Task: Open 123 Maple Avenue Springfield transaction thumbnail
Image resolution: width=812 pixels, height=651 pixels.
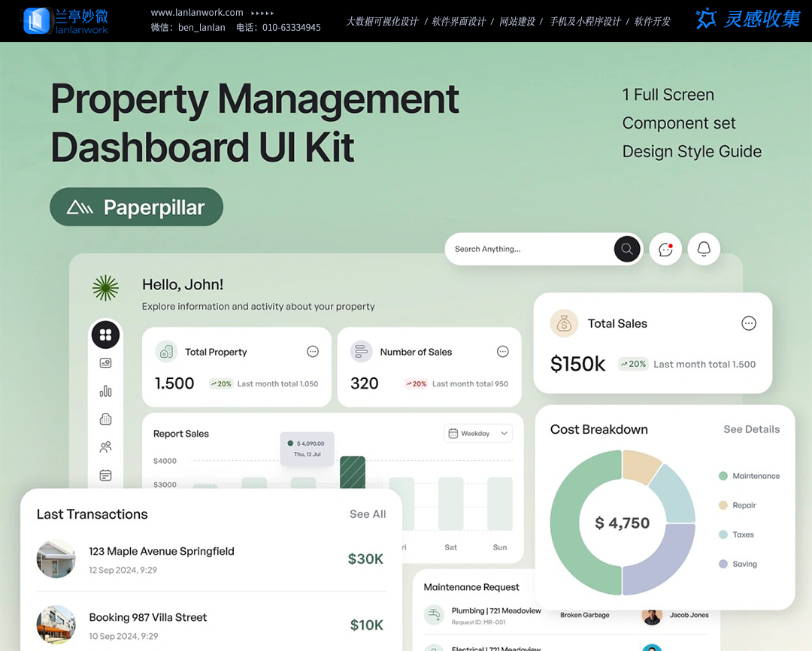Action: point(56,559)
